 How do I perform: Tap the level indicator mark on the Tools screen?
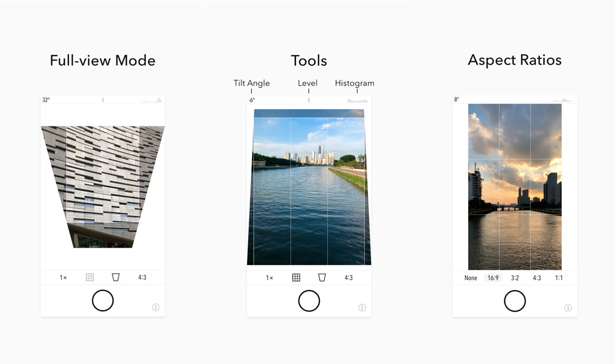pyautogui.click(x=309, y=100)
